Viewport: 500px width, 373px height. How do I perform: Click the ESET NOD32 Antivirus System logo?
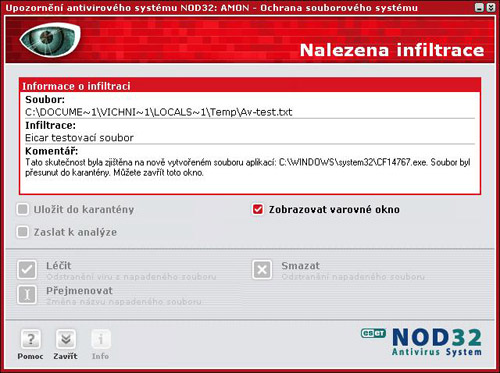coord(421,342)
